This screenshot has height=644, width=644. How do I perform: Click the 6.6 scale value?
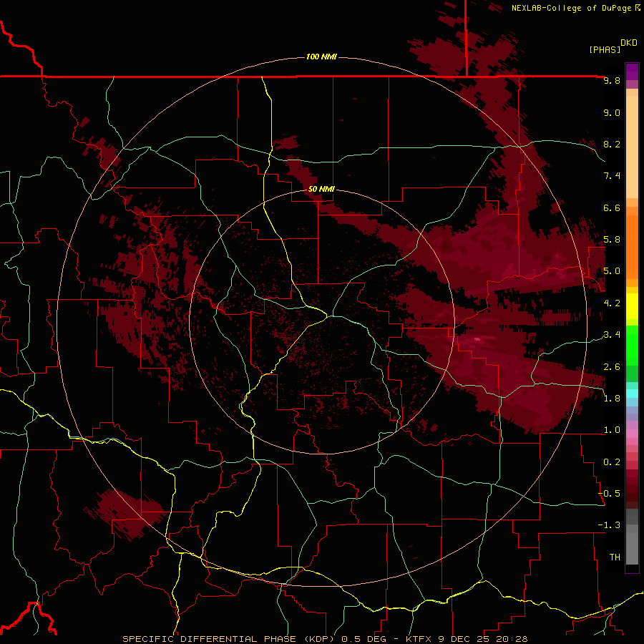pos(612,208)
